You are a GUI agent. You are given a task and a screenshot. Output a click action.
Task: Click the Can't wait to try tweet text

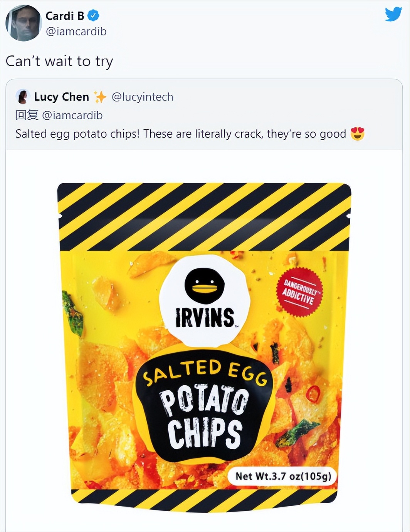click(x=59, y=62)
